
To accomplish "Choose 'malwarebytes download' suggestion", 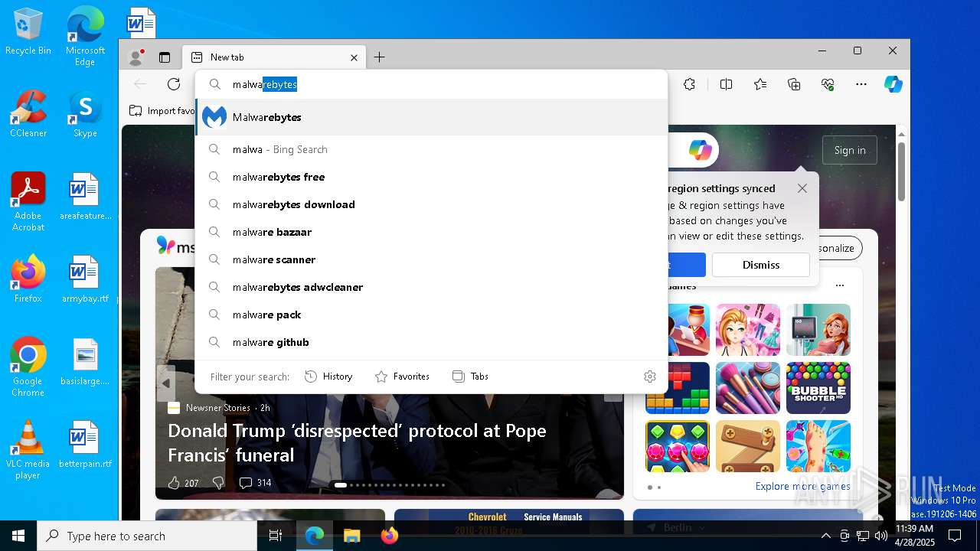I will click(432, 204).
